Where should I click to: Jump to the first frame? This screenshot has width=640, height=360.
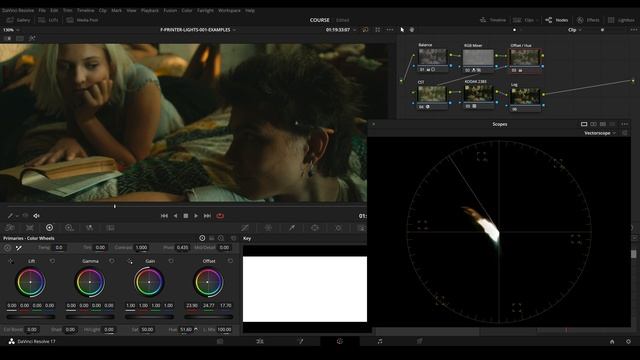point(164,216)
